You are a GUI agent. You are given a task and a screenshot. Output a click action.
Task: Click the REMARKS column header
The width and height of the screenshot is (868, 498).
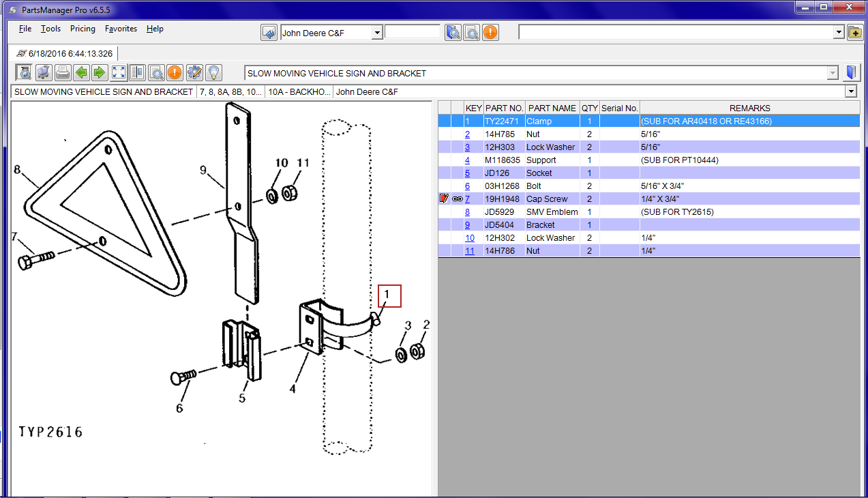pos(750,108)
